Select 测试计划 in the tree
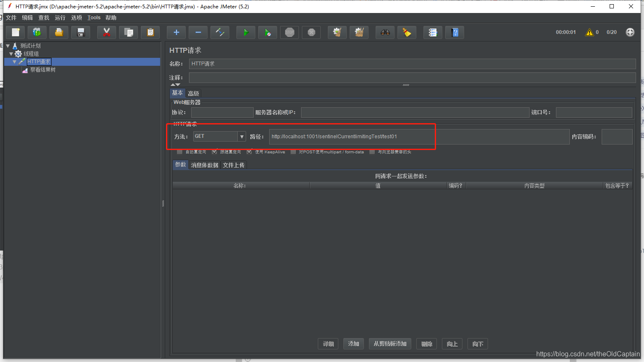 [x=30, y=46]
